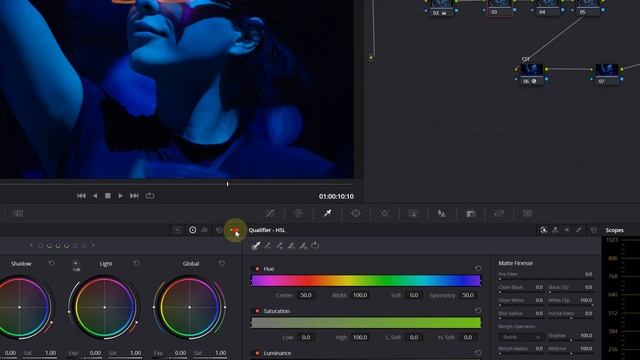Click the Saturation Low value field
Image resolution: width=640 pixels, height=360 pixels.
tap(306, 337)
